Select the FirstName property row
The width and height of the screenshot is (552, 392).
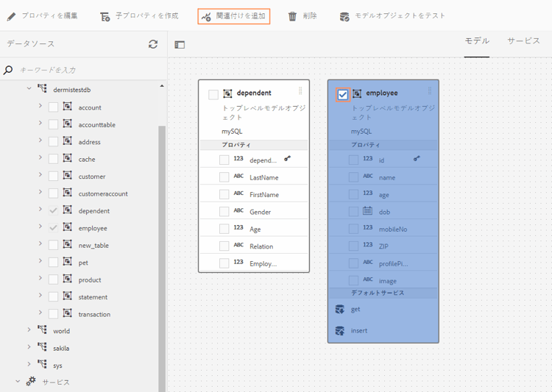tap(254, 194)
